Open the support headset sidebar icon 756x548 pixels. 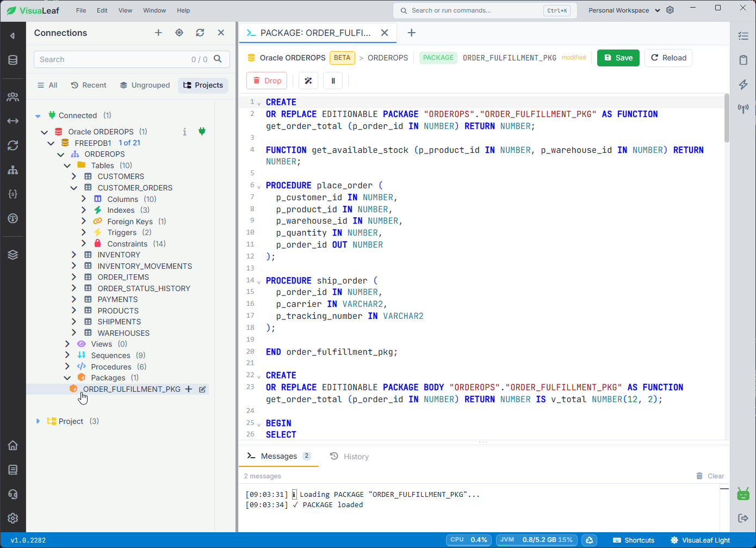[13, 494]
